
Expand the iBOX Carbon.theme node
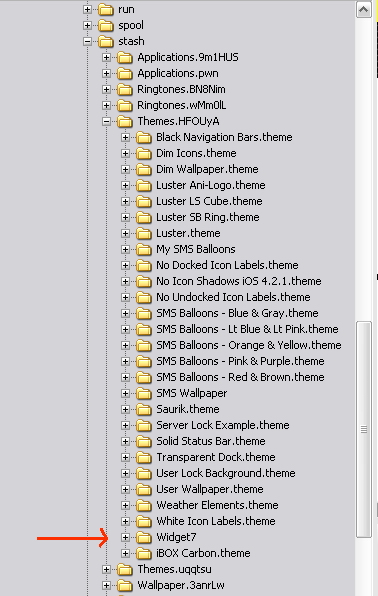[x=125, y=553]
